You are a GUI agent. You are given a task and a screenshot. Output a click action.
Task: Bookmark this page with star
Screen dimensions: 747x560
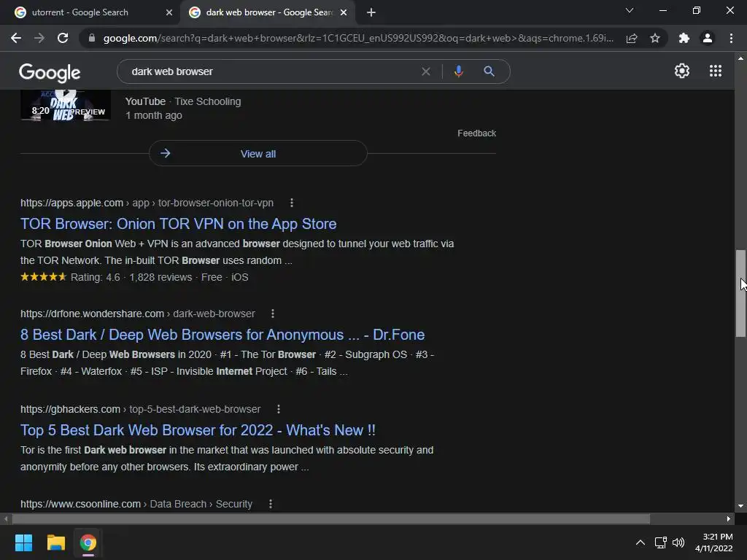pyautogui.click(x=655, y=38)
